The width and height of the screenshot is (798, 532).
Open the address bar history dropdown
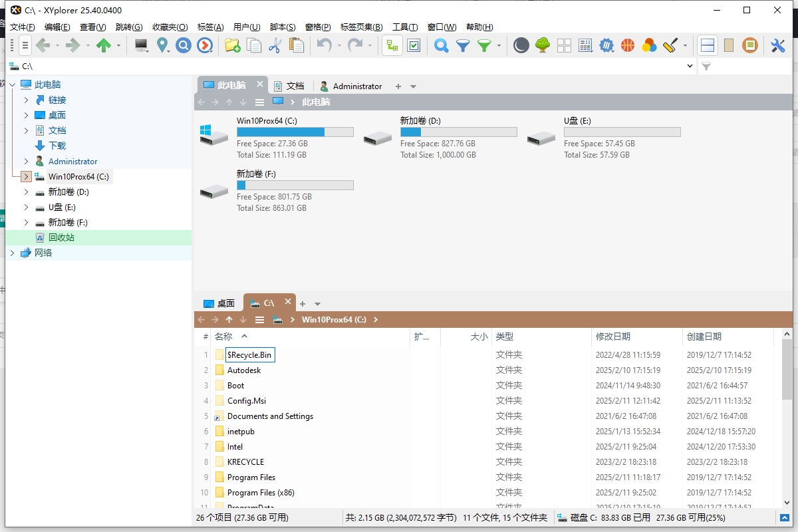[x=690, y=66]
